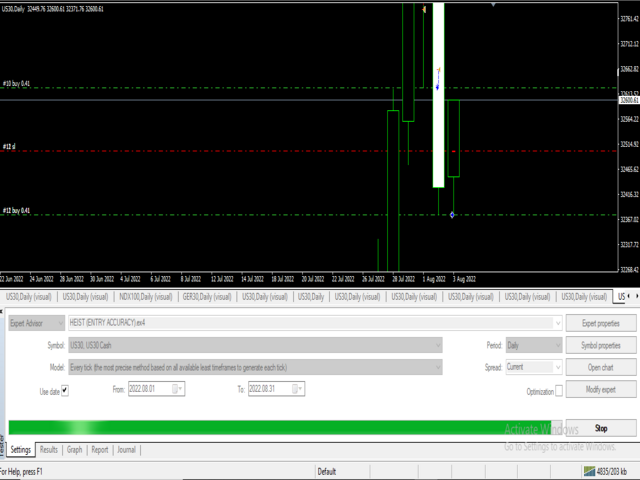This screenshot has height=480, width=640.
Task: Click the 32367.02 price axis label
Action: click(x=629, y=220)
